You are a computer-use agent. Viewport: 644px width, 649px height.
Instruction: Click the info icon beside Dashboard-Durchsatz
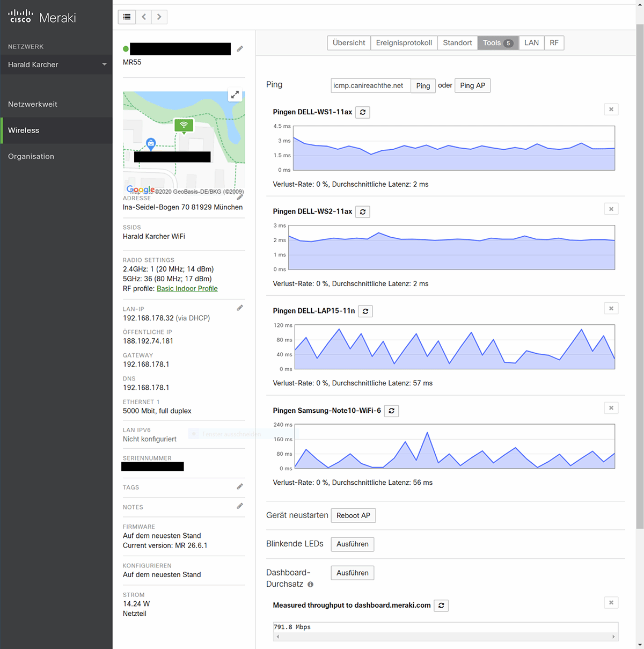(310, 584)
